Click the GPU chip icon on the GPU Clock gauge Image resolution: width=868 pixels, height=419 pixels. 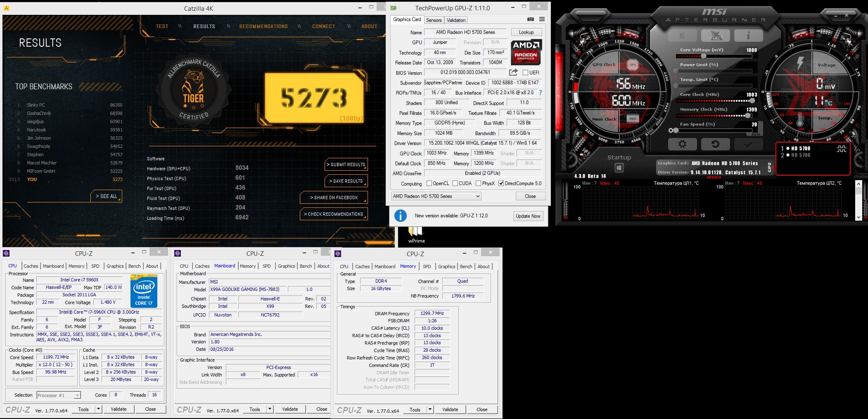point(633,64)
